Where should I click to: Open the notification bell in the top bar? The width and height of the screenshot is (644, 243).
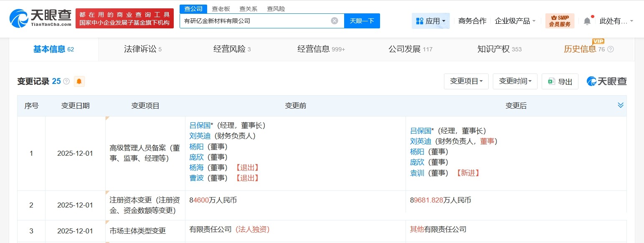click(x=587, y=20)
